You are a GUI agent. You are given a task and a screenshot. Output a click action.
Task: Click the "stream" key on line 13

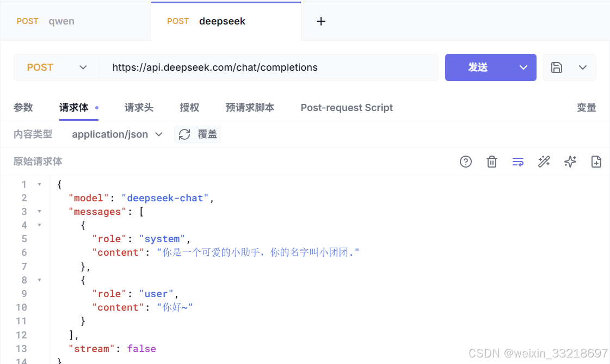91,349
